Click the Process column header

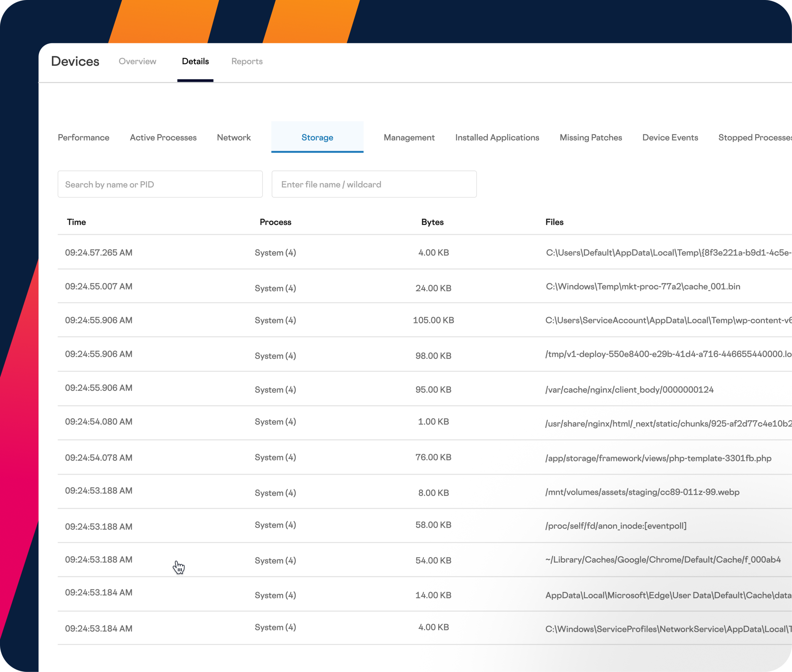(x=275, y=222)
